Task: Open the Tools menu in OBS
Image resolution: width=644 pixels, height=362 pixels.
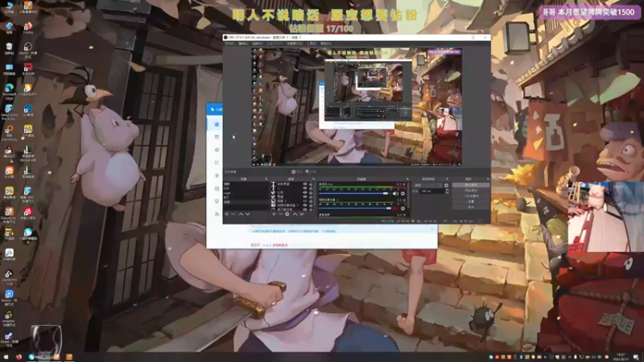Action: [x=312, y=43]
